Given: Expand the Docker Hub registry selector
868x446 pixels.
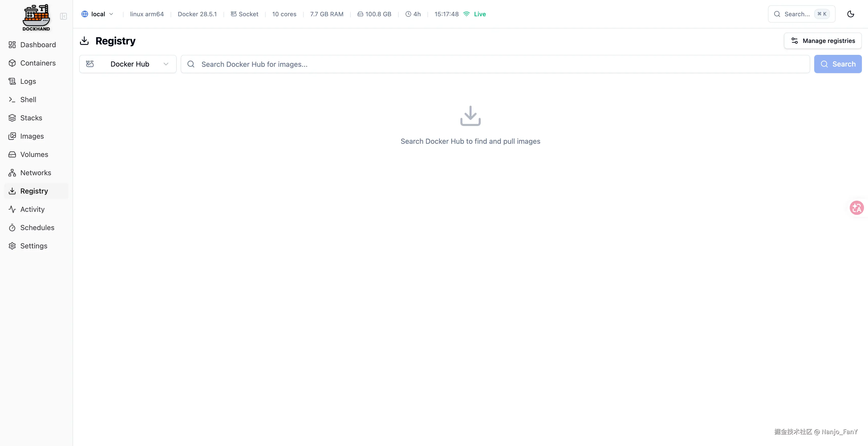Looking at the screenshot, I should [128, 64].
